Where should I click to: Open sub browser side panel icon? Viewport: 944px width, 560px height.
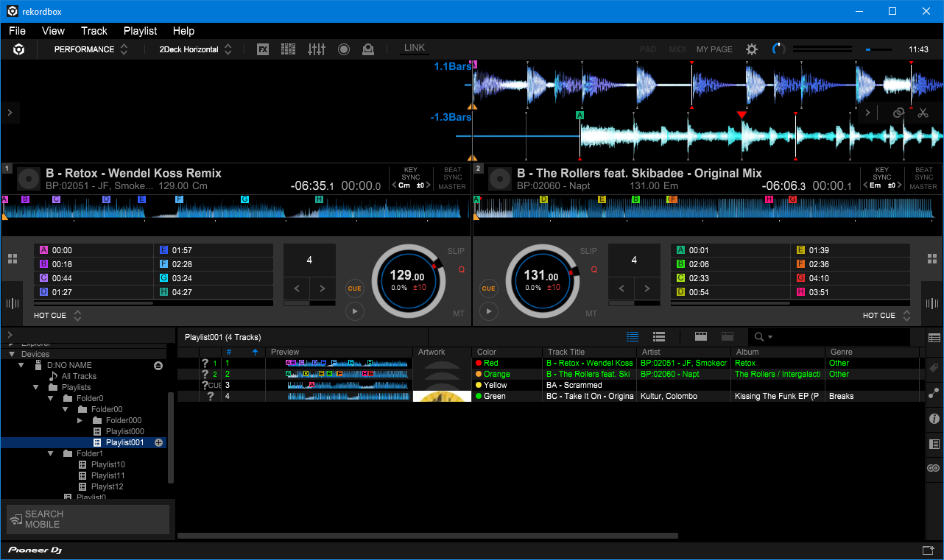(x=934, y=444)
